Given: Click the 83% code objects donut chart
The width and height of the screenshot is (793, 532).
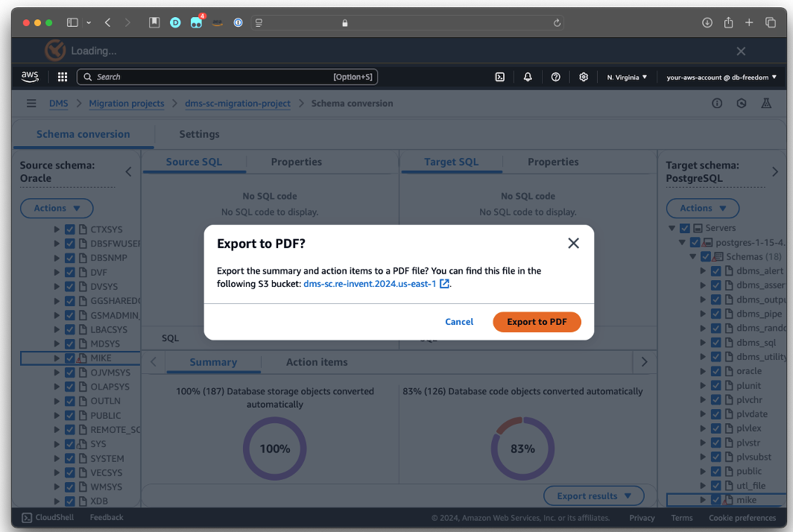Looking at the screenshot, I should 522,449.
